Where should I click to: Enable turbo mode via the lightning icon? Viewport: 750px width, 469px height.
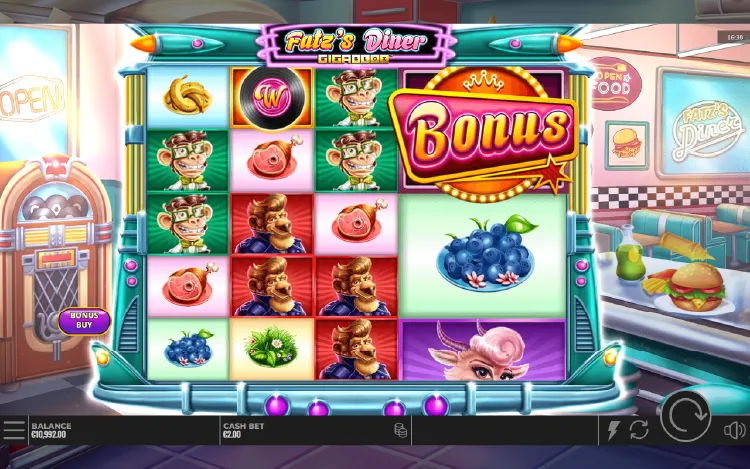(x=613, y=430)
